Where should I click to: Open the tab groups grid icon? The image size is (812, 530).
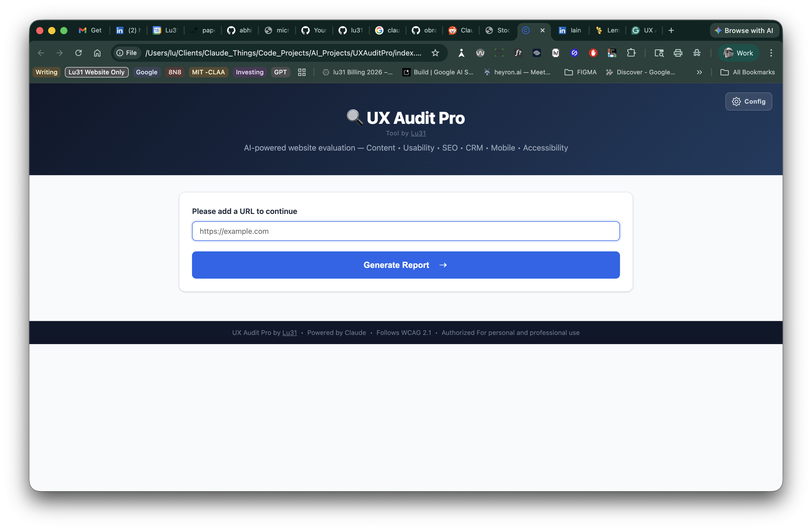coord(302,72)
